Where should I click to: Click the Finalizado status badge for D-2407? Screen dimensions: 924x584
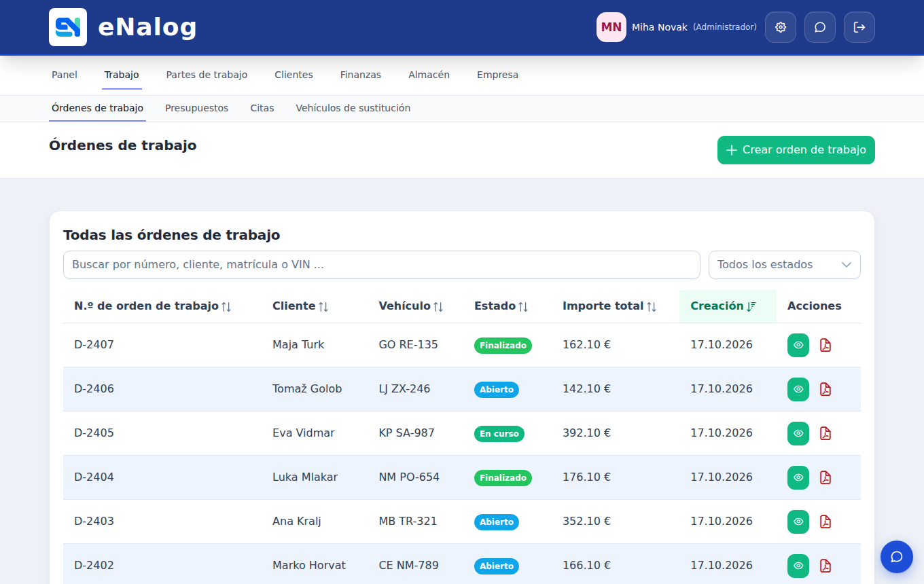[503, 345]
